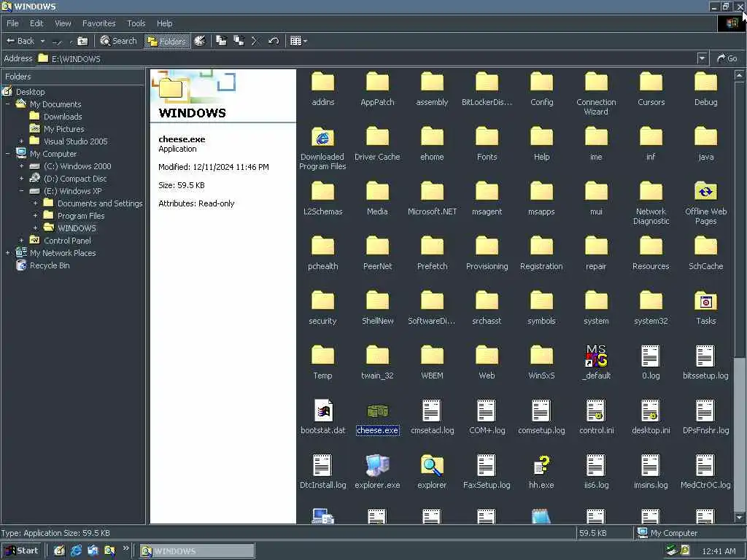Select Downloads in the folder tree
Screen dimensions: 747x560
pos(63,117)
